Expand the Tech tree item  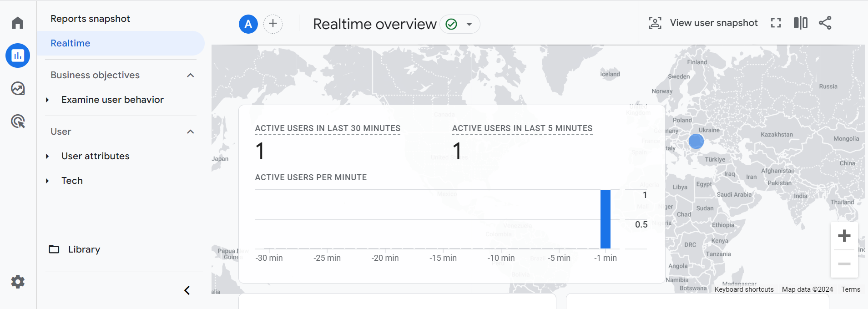47,181
